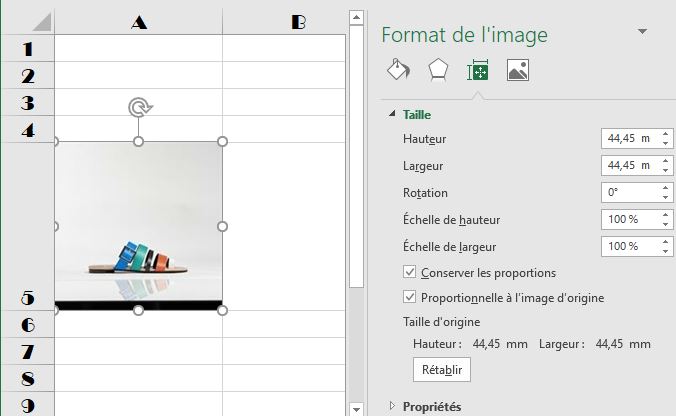Select row 7 header
The height and width of the screenshot is (416, 676).
[28, 351]
